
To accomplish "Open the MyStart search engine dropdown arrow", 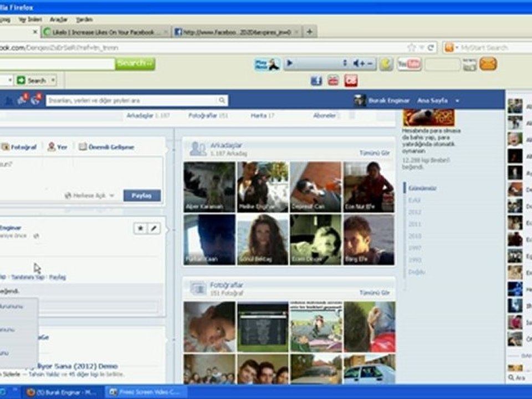I will point(457,48).
